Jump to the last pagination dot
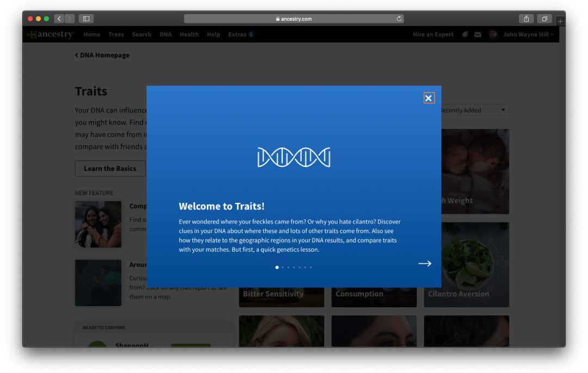 pos(311,268)
